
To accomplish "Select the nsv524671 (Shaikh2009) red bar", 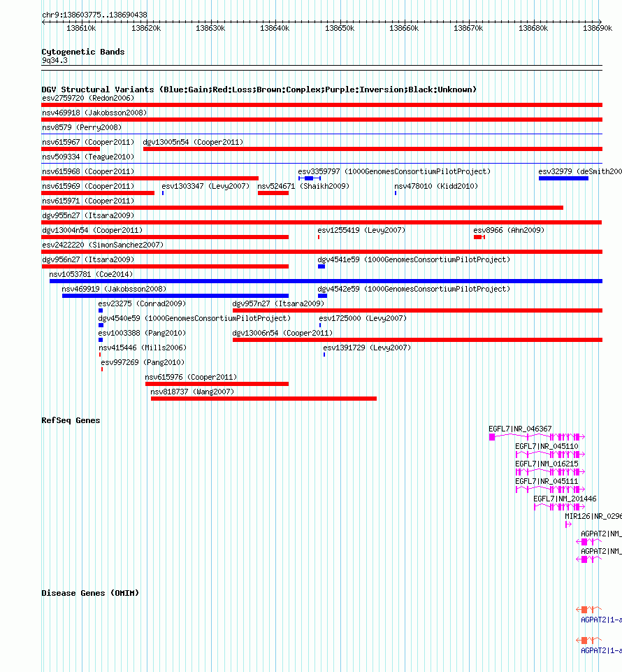I will click(x=273, y=193).
